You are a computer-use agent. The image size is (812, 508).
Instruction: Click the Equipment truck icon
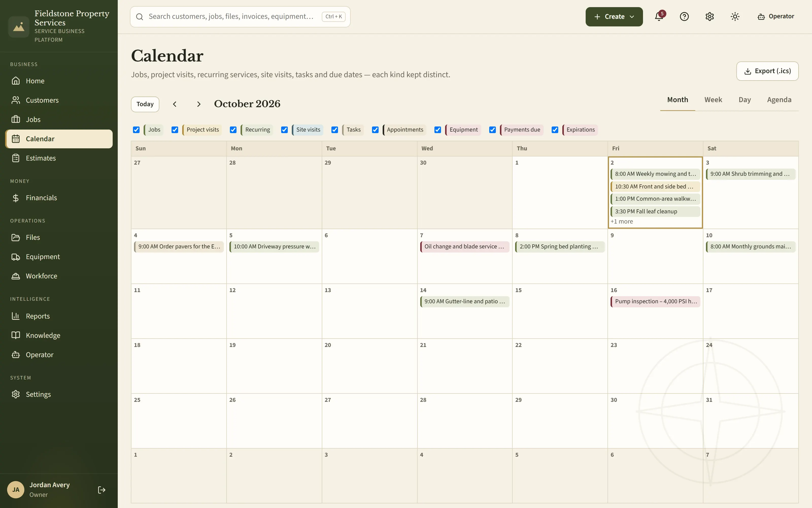click(16, 257)
